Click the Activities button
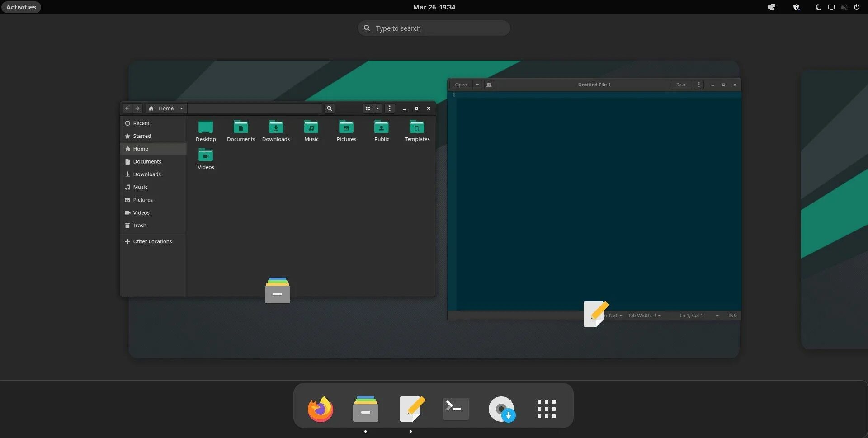 (x=21, y=7)
